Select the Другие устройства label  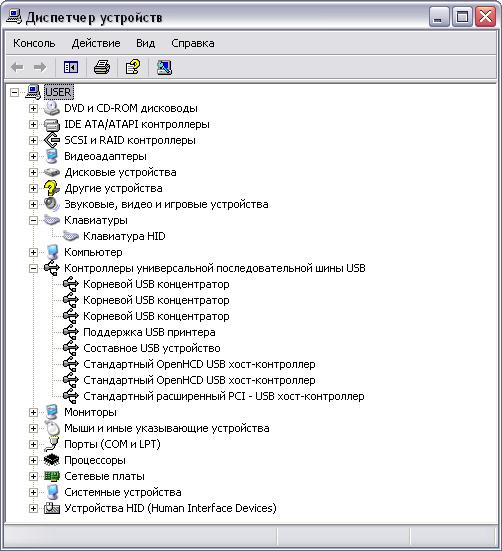pos(113,188)
